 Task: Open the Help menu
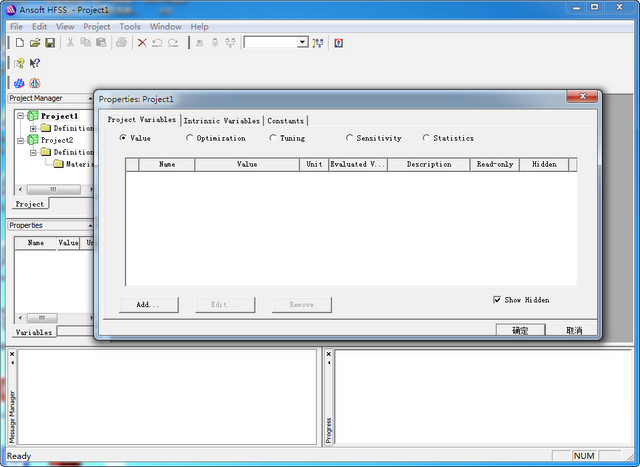click(200, 27)
